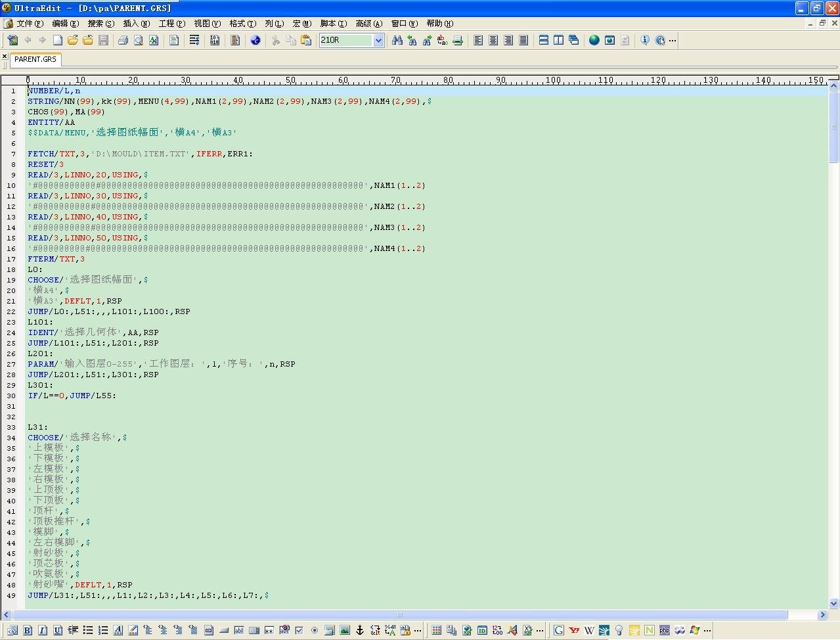Click HTML Underline icon in bottom toolbar
Screen dimensions: 840x640
click(x=58, y=630)
